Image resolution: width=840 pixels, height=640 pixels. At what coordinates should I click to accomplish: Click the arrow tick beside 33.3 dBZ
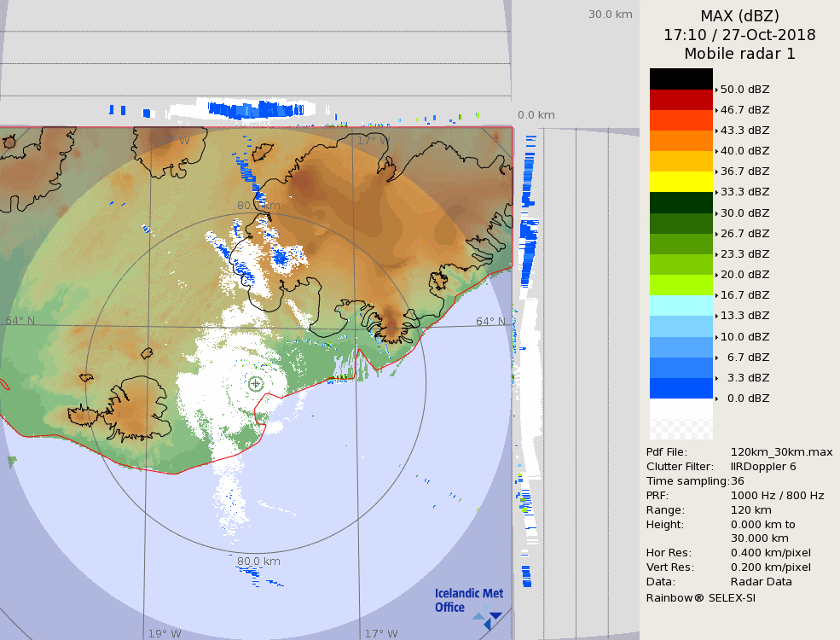(716, 192)
